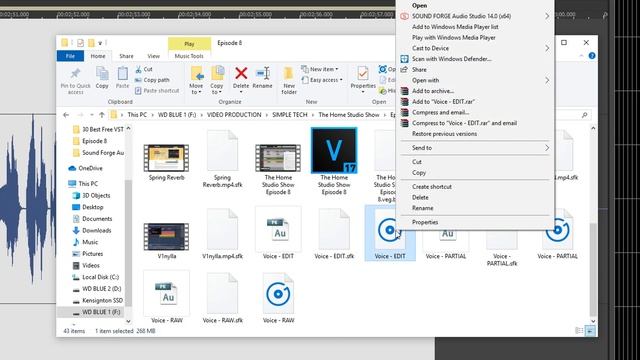Select the V1nylla video thumbnail

tap(166, 236)
